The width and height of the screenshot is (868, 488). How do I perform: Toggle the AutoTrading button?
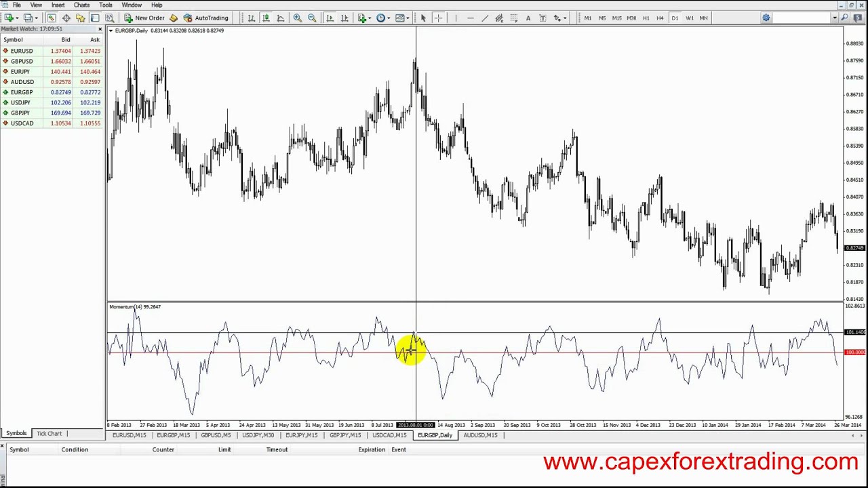pos(206,18)
